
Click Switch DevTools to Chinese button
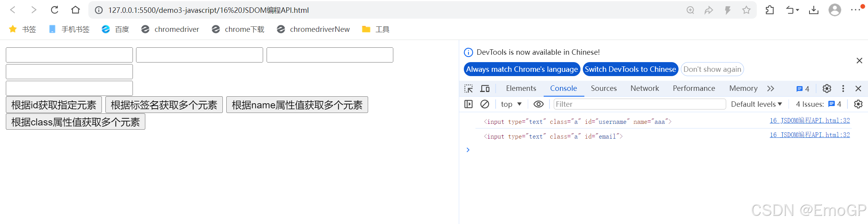coord(630,69)
